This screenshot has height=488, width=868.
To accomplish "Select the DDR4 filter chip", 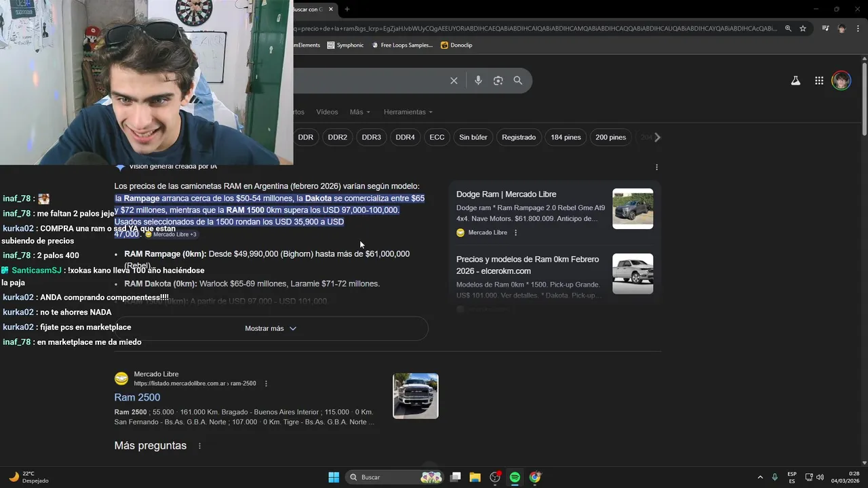I will [405, 137].
